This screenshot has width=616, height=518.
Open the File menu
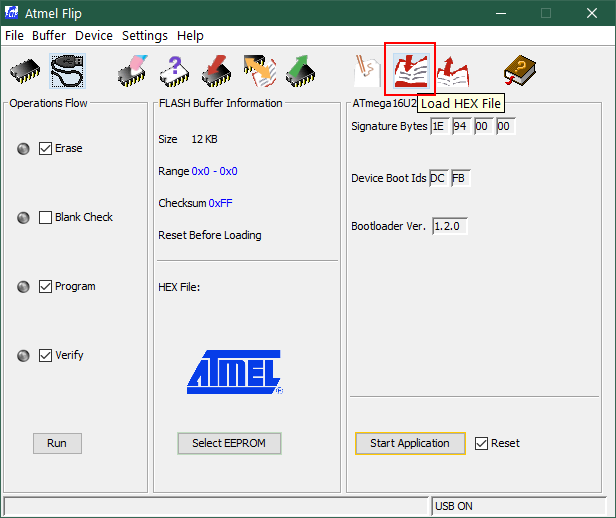[x=14, y=36]
